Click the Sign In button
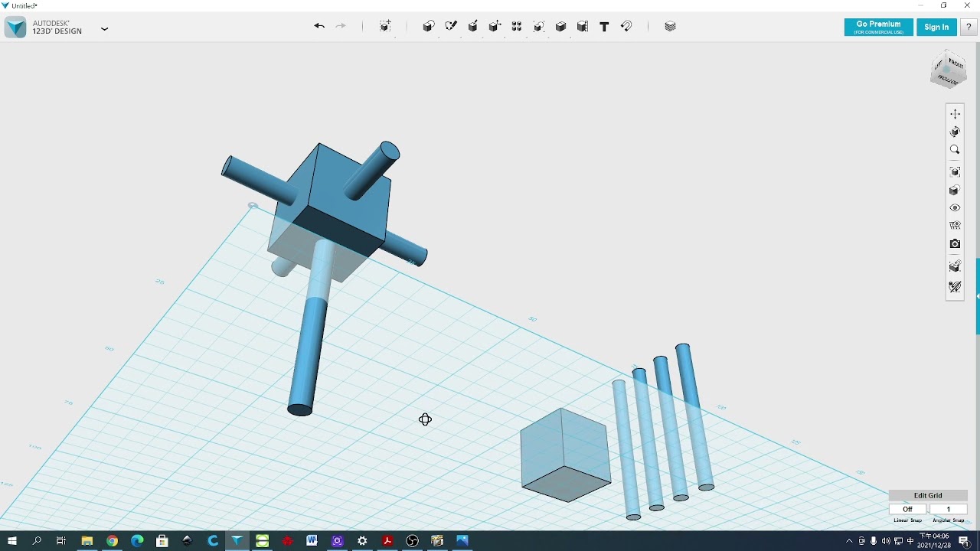Image resolution: width=980 pixels, height=551 pixels. [x=936, y=27]
